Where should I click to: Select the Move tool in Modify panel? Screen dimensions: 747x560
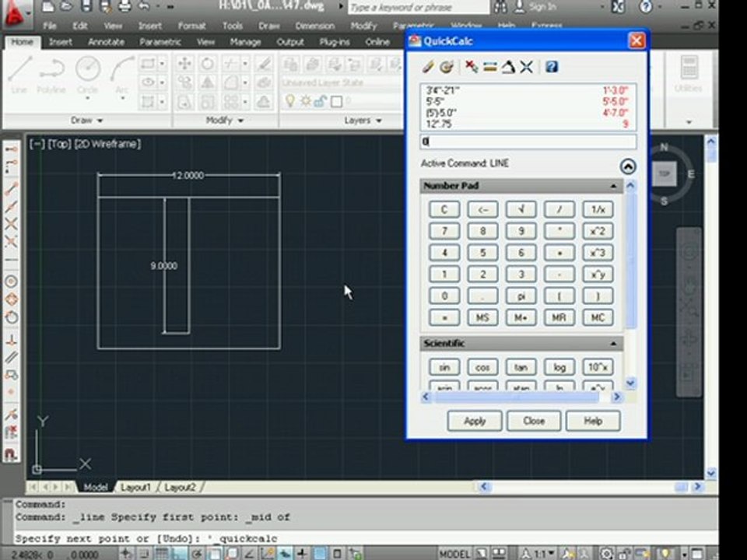pyautogui.click(x=184, y=63)
